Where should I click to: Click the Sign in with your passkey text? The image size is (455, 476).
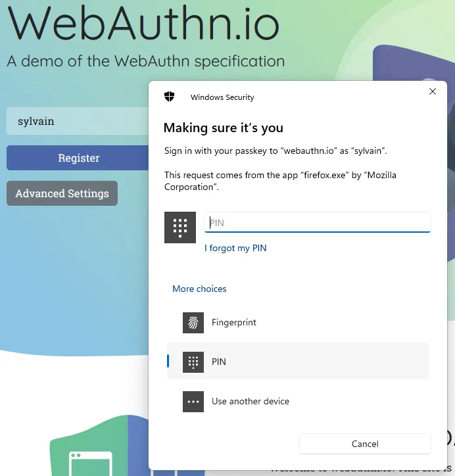(275, 151)
